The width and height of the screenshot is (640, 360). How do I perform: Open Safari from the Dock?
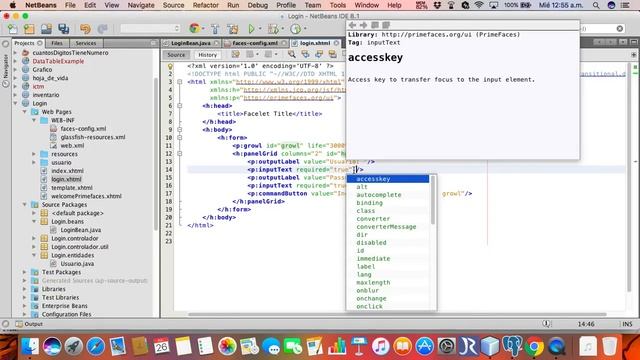[x=96, y=346]
